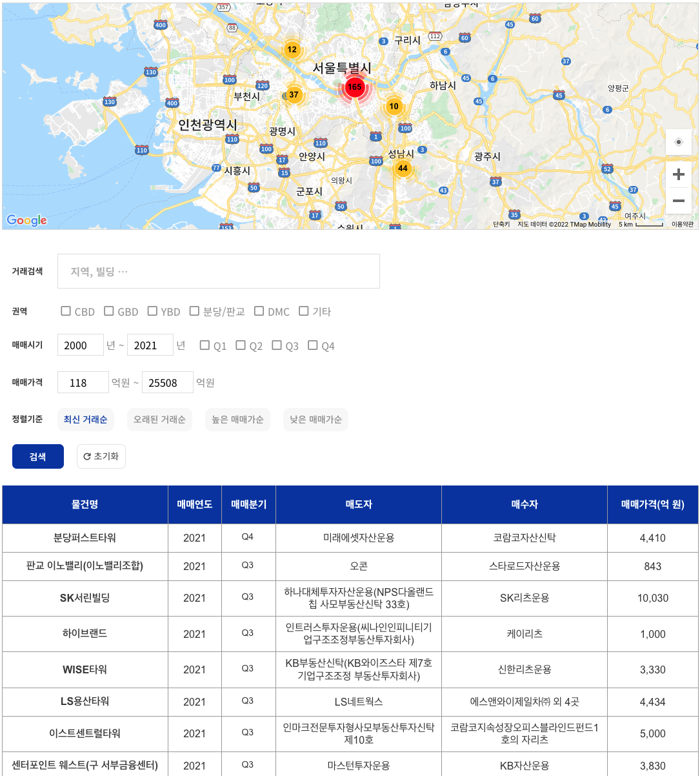
Task: Click buyer 케이리츠 cell
Action: (525, 633)
